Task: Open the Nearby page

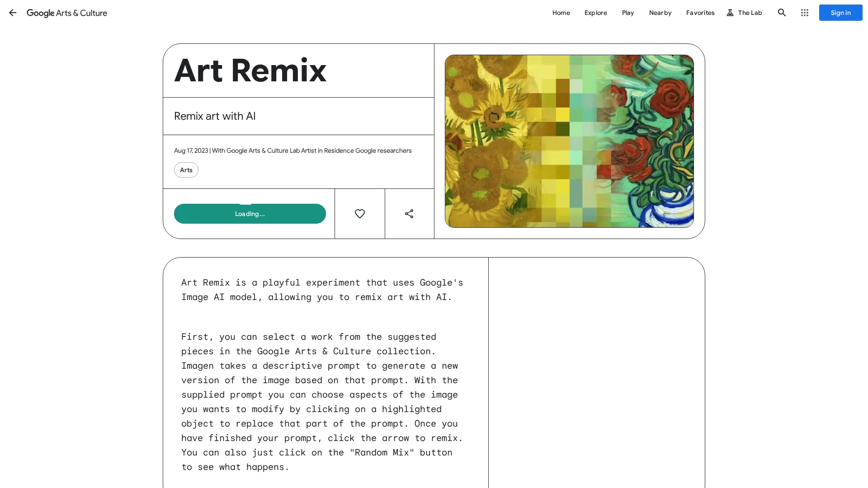Action: [660, 13]
